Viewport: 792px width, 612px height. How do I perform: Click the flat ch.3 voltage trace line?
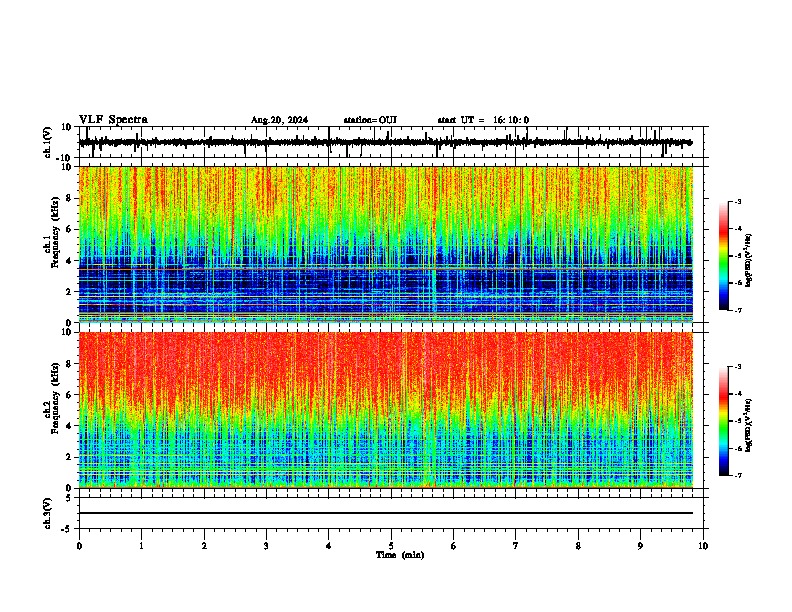(x=386, y=513)
